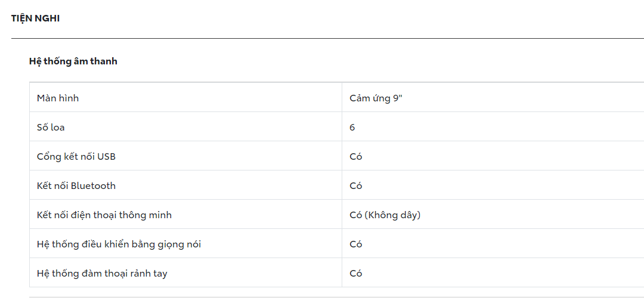Click the Có value for Bluetooth

(356, 185)
